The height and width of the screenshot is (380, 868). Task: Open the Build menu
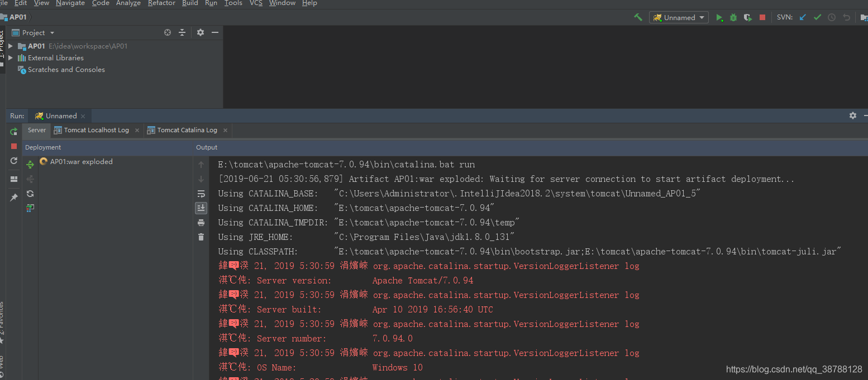click(190, 3)
